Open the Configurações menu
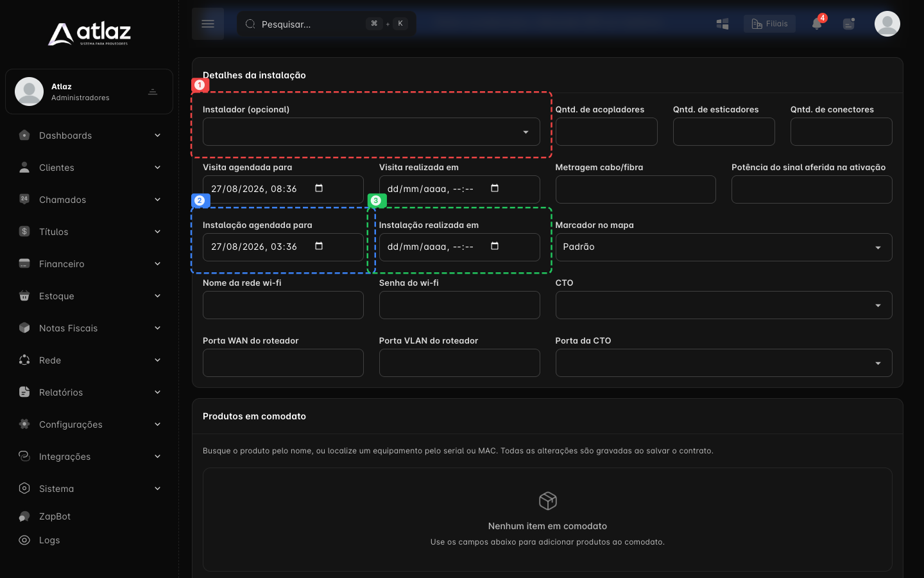Screen dimensions: 924x578 tap(89, 425)
